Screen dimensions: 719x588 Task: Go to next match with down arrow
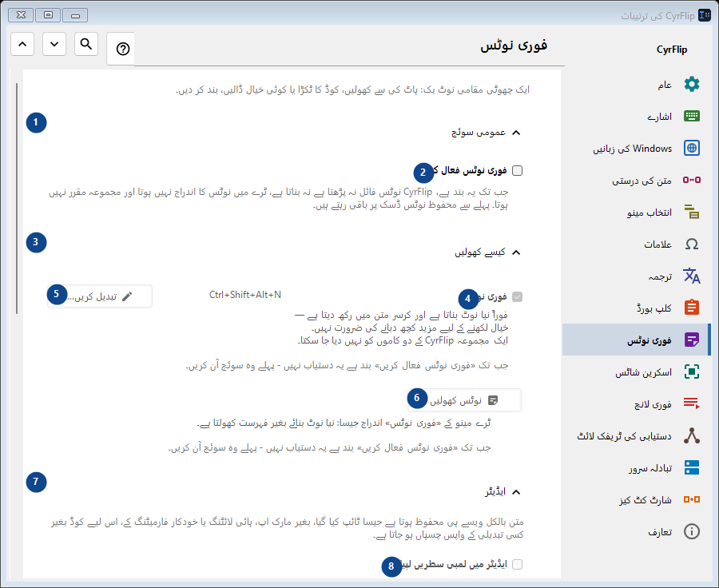pos(54,44)
